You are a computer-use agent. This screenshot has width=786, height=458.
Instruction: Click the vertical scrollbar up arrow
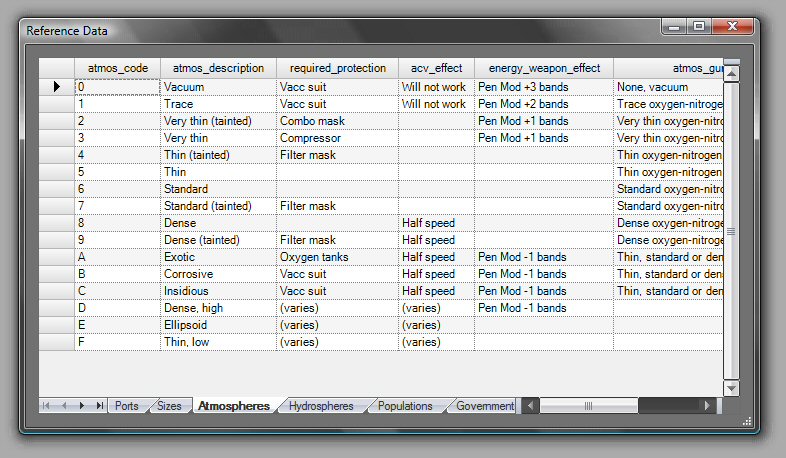[731, 73]
